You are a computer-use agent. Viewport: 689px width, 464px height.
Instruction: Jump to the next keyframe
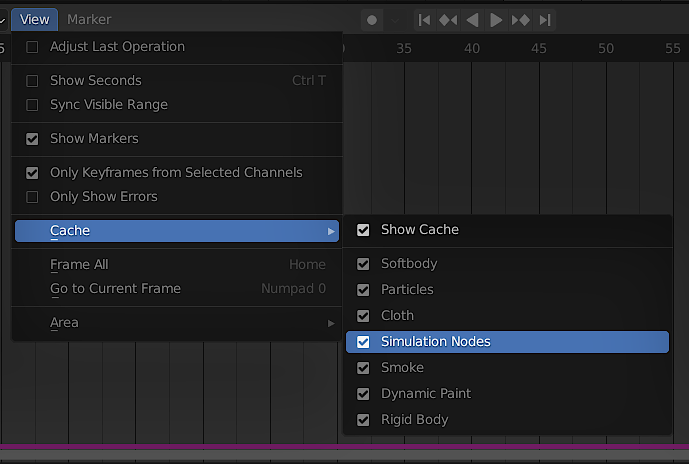pos(520,20)
